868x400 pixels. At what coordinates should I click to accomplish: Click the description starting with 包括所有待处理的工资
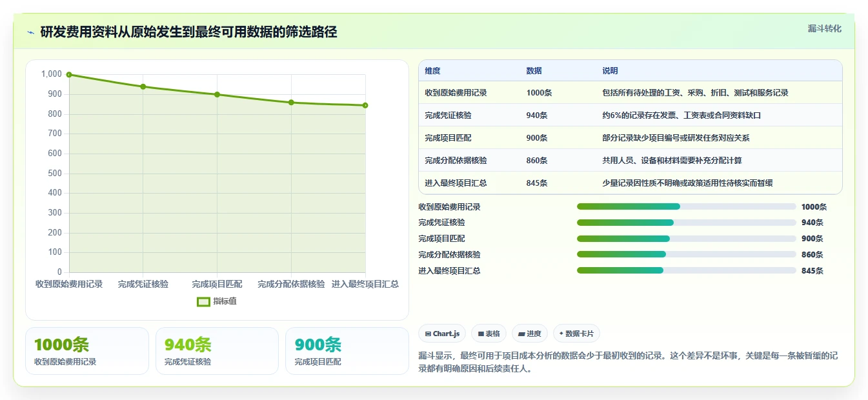coord(695,93)
